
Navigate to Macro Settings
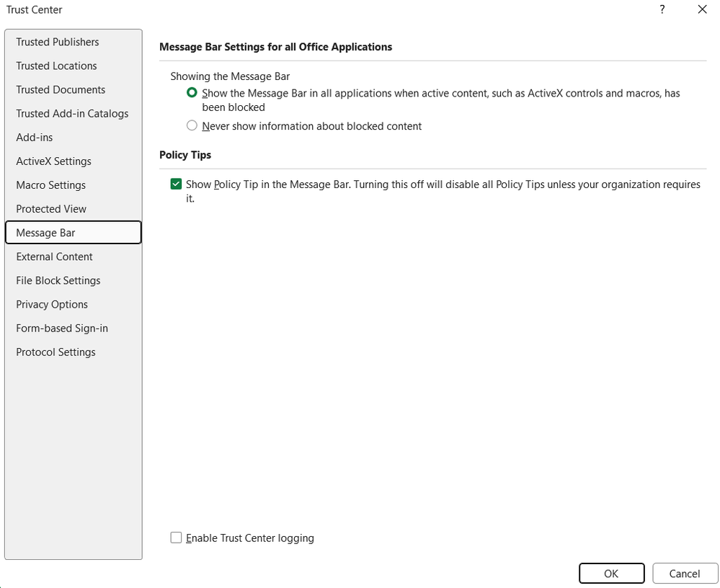pyautogui.click(x=50, y=185)
